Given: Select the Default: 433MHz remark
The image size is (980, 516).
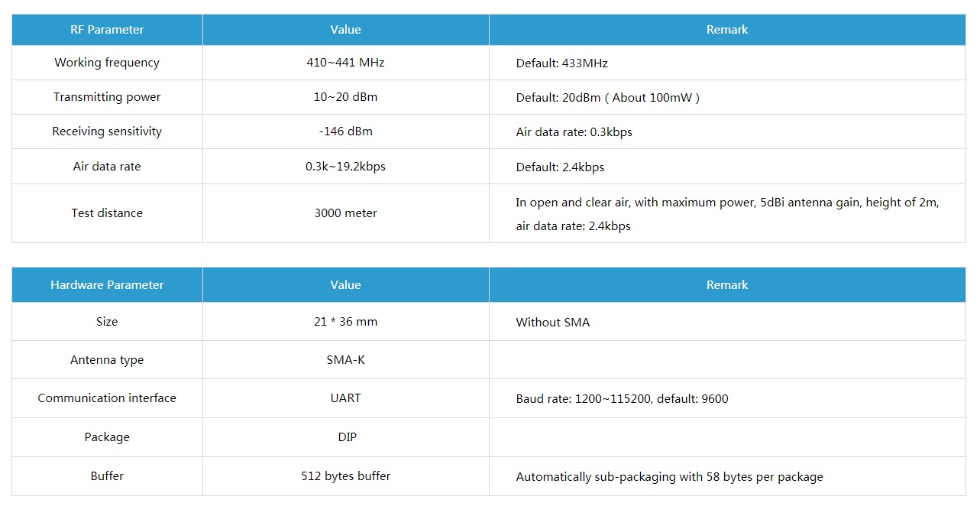Looking at the screenshot, I should click(x=561, y=63).
